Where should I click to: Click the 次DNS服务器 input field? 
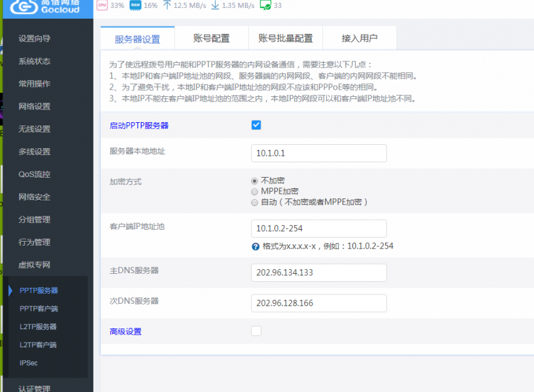click(319, 303)
